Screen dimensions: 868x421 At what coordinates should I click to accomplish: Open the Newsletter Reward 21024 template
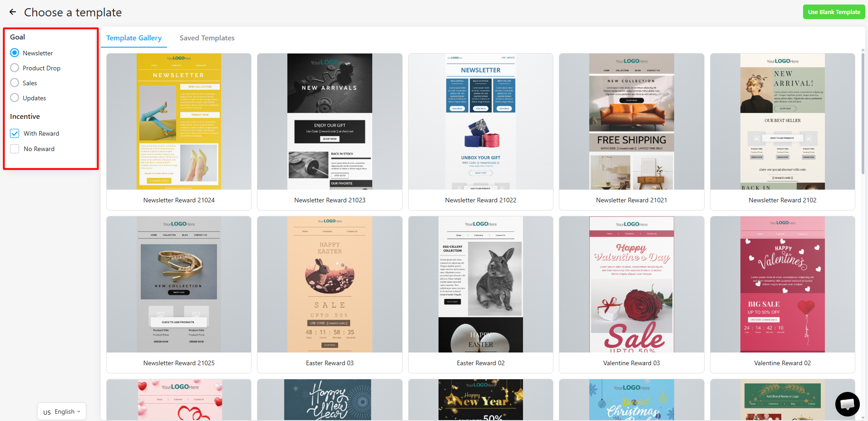click(179, 132)
